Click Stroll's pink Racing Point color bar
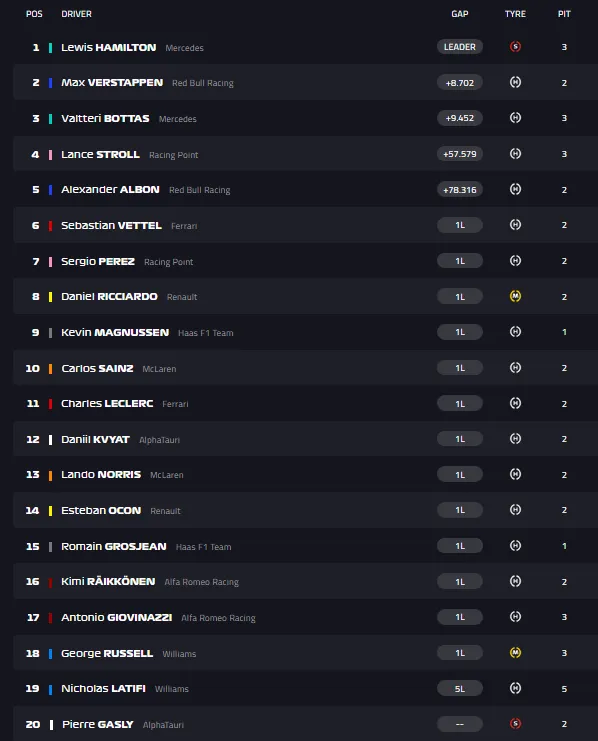The width and height of the screenshot is (598, 741). click(50, 155)
